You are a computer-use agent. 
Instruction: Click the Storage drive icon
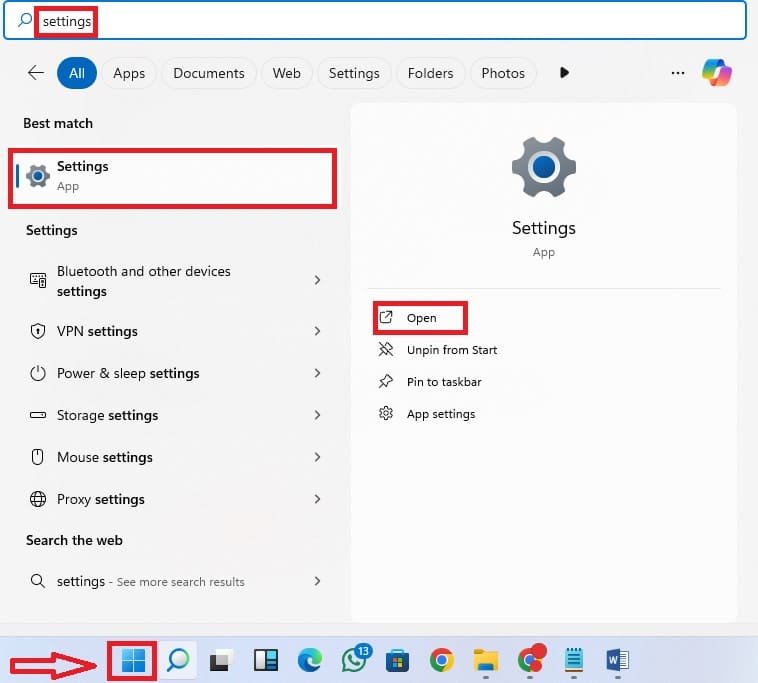(38, 415)
